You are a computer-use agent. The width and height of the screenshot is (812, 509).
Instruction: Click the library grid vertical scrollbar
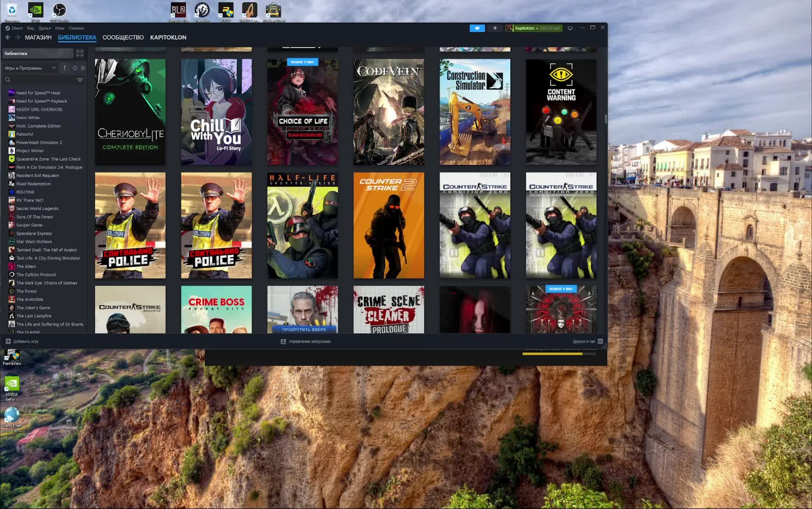(x=606, y=119)
